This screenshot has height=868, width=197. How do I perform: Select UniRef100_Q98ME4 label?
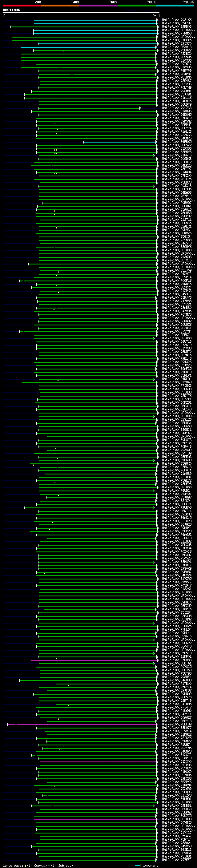coord(176,676)
